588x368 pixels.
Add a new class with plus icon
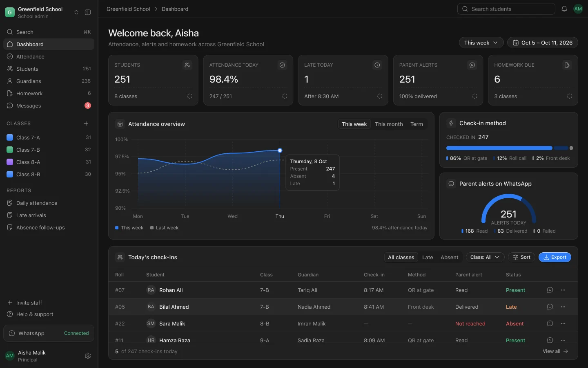[x=86, y=123]
